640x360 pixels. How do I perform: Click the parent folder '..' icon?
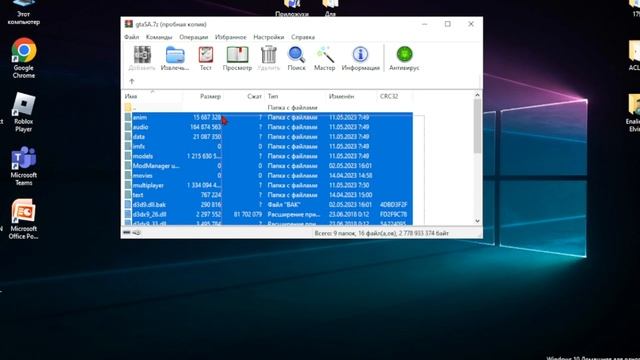[128, 107]
